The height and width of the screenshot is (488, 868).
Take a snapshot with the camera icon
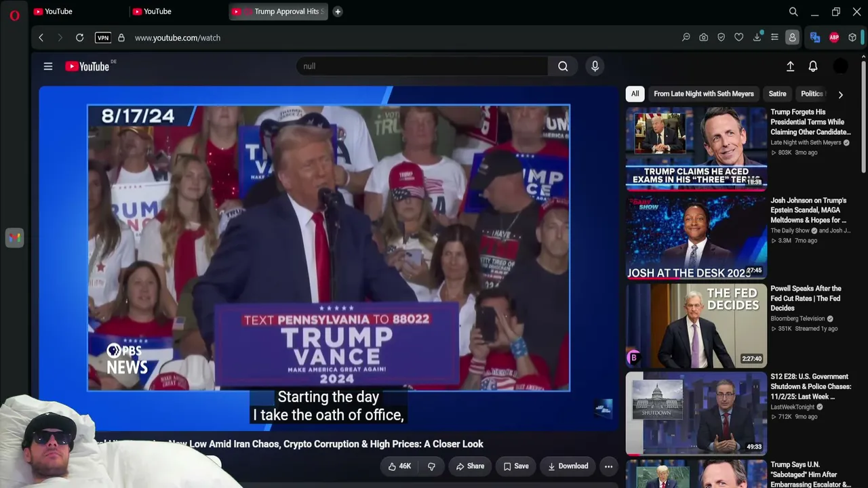click(704, 38)
